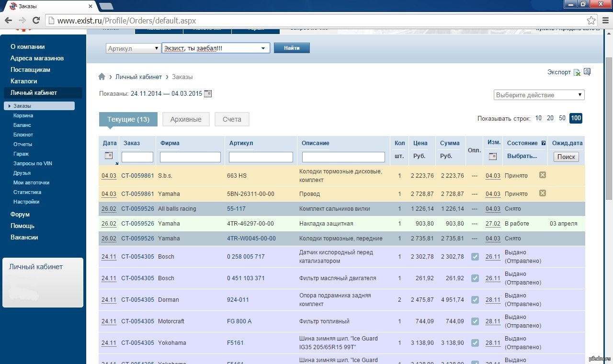Click the Описание filter input field
613x364 pixels.
343,157
